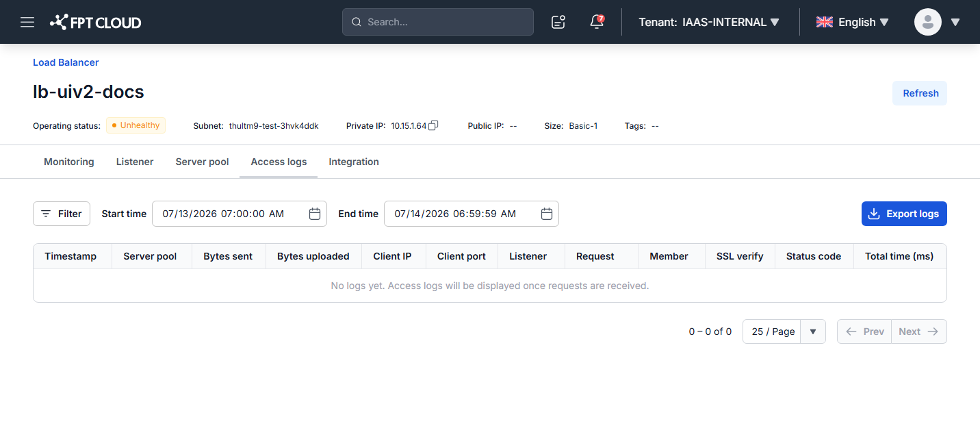The image size is (980, 426).
Task: Focus the Search input field
Action: (438, 22)
